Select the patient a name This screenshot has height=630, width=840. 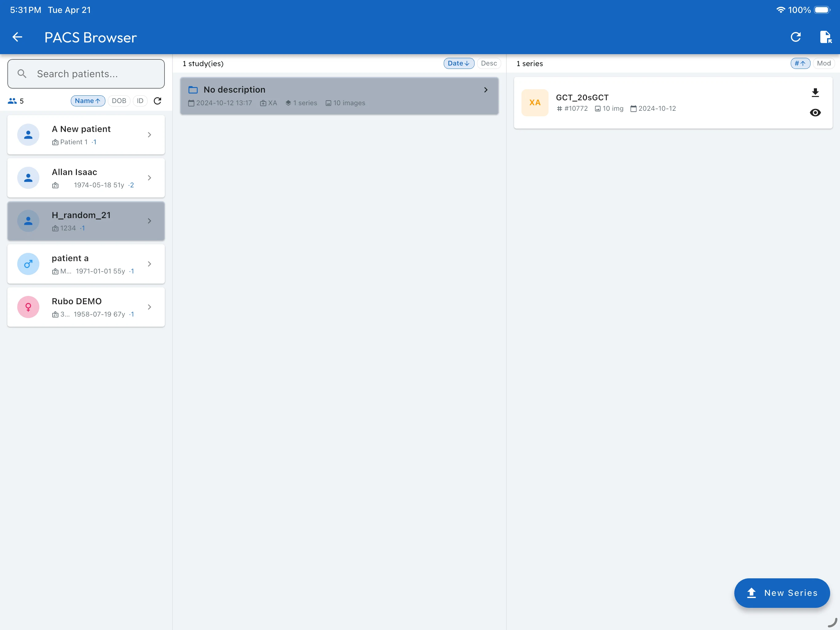click(x=70, y=258)
